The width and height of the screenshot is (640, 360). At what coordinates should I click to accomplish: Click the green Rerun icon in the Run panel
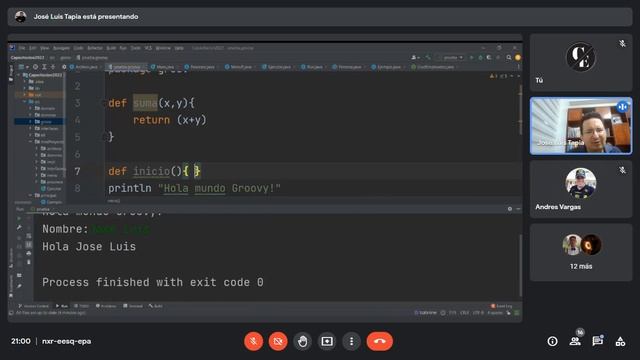[19, 218]
